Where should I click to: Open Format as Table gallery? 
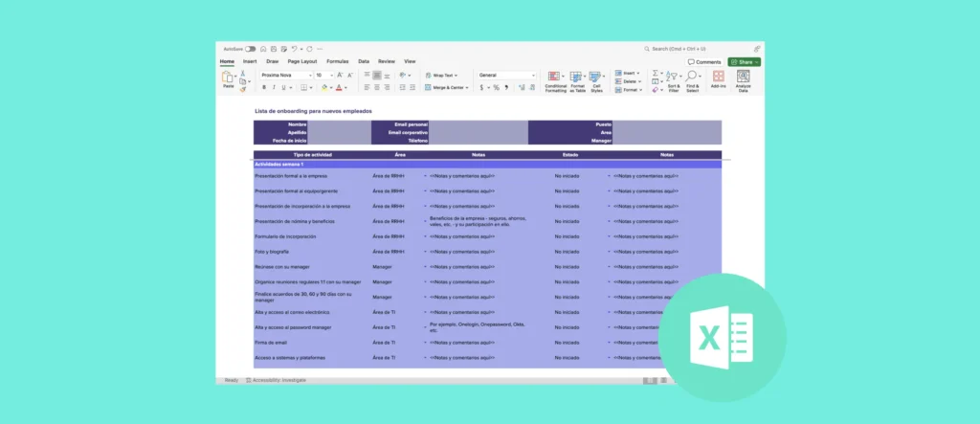point(577,82)
